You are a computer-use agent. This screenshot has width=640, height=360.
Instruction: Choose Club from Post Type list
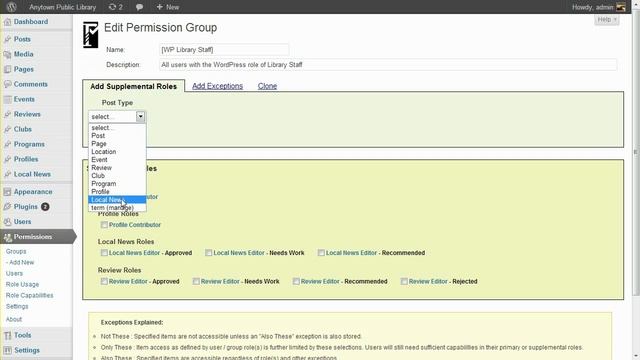[117, 176]
